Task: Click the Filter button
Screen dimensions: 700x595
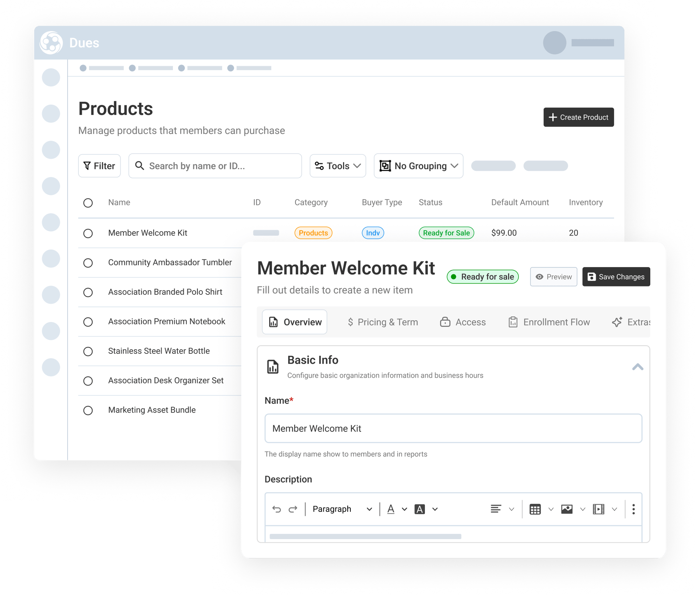Action: [x=99, y=166]
